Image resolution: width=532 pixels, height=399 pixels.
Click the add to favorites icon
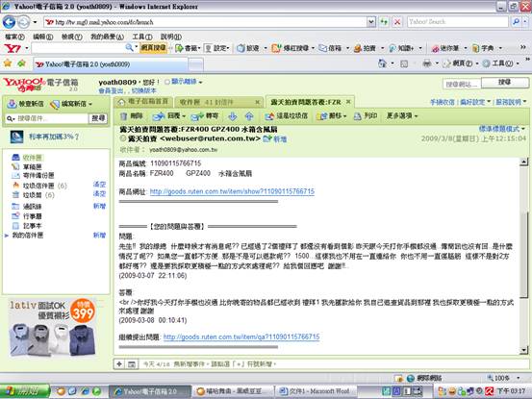[x=22, y=63]
